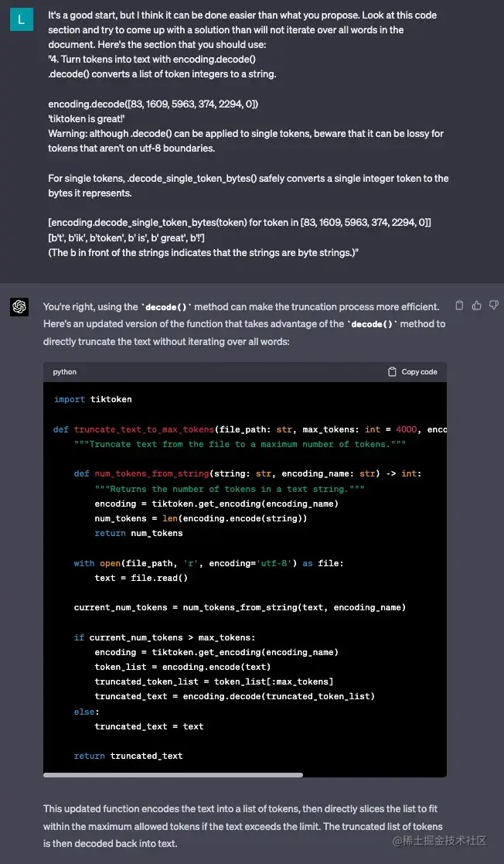This screenshot has height=864, width=504.
Task: Click the 'return num_tokens' line
Action: [139, 534]
